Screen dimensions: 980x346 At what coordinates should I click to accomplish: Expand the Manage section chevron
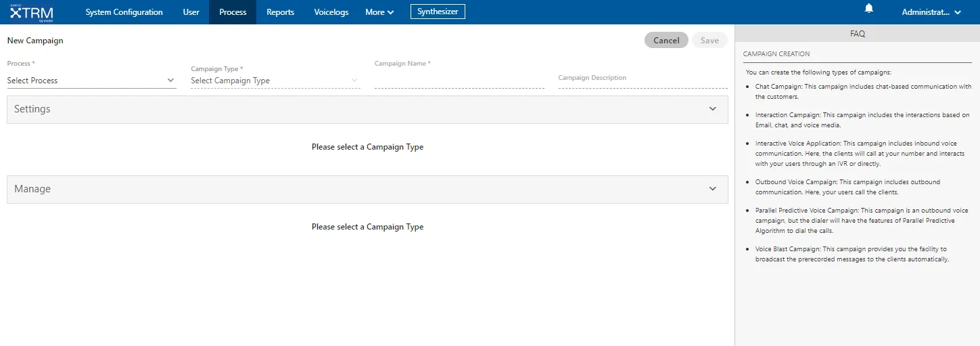pyautogui.click(x=712, y=189)
